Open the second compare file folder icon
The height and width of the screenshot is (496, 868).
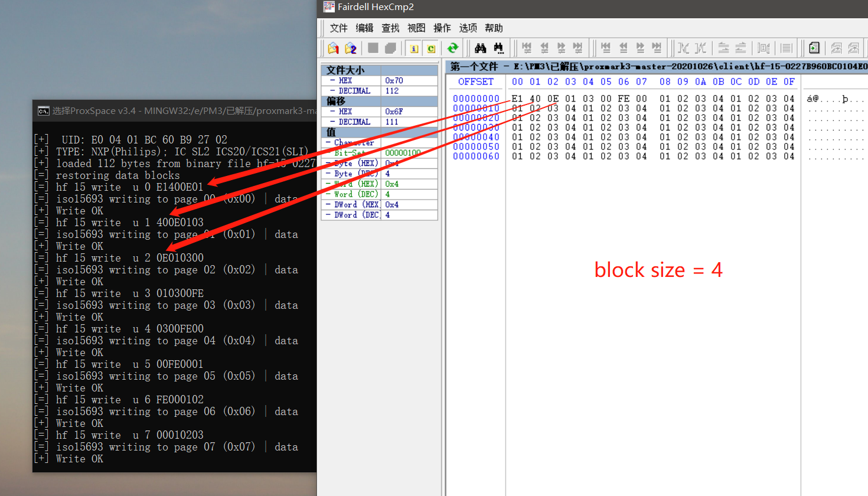click(350, 48)
